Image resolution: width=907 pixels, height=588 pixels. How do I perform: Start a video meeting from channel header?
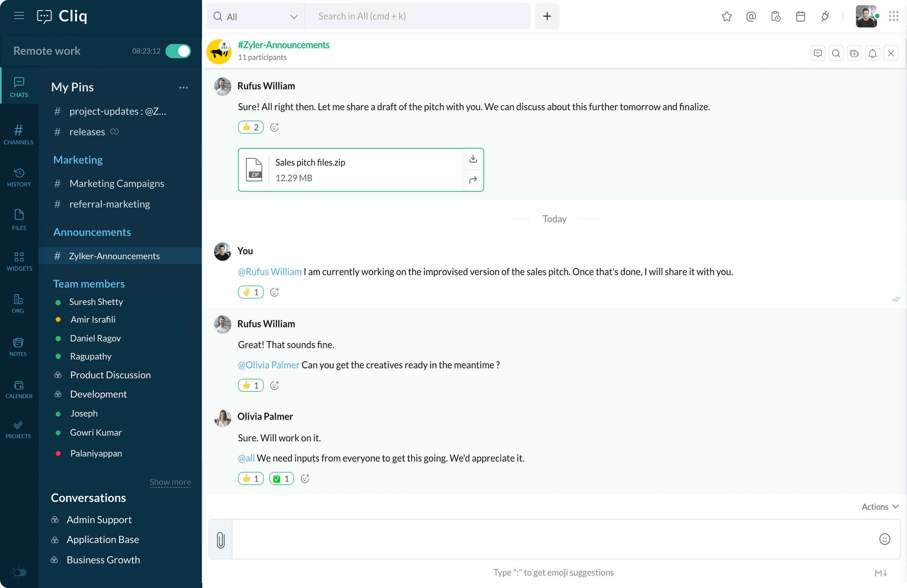854,53
